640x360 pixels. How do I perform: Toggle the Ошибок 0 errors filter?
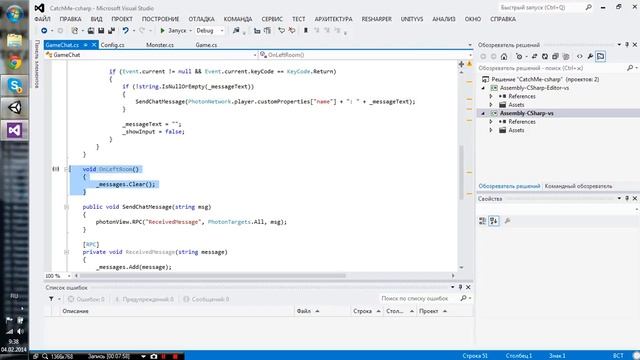pos(86,299)
